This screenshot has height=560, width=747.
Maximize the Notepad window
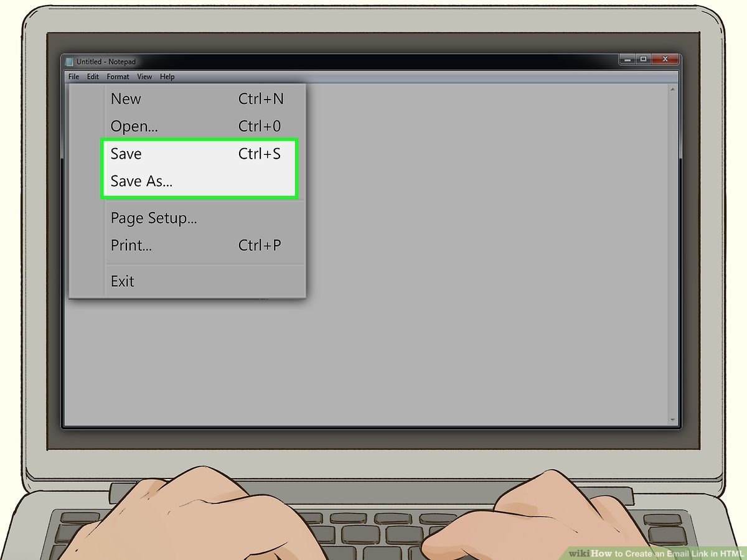(x=643, y=59)
